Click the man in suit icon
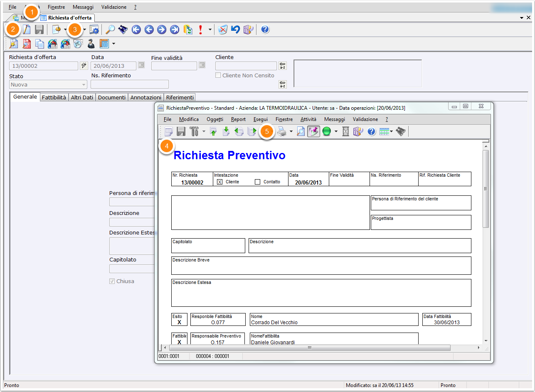 [x=91, y=44]
